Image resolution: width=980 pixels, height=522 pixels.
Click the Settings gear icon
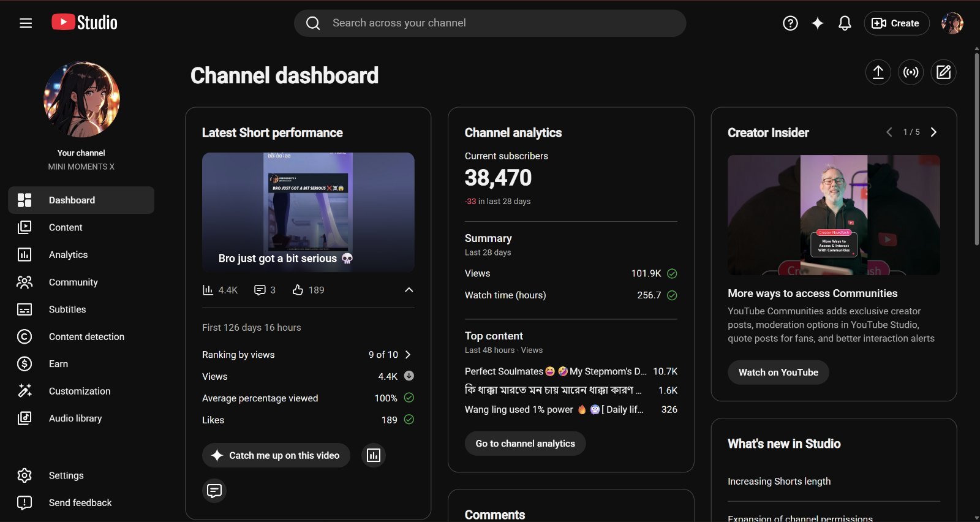24,475
